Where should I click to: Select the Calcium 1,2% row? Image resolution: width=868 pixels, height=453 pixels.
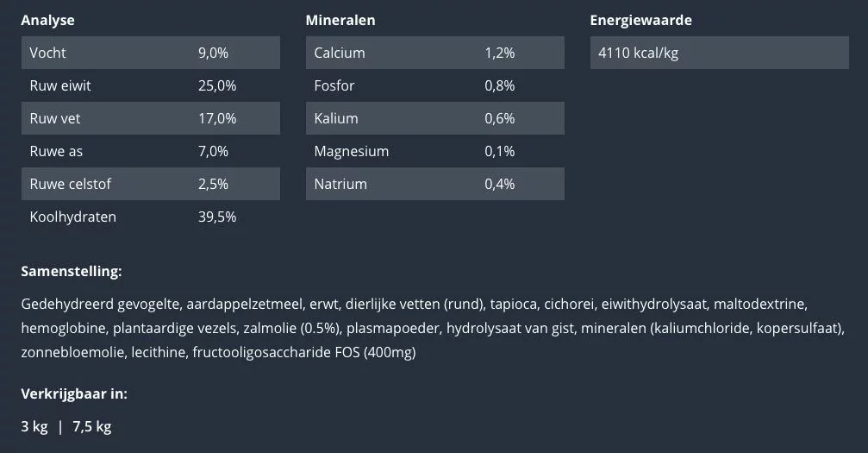point(434,53)
